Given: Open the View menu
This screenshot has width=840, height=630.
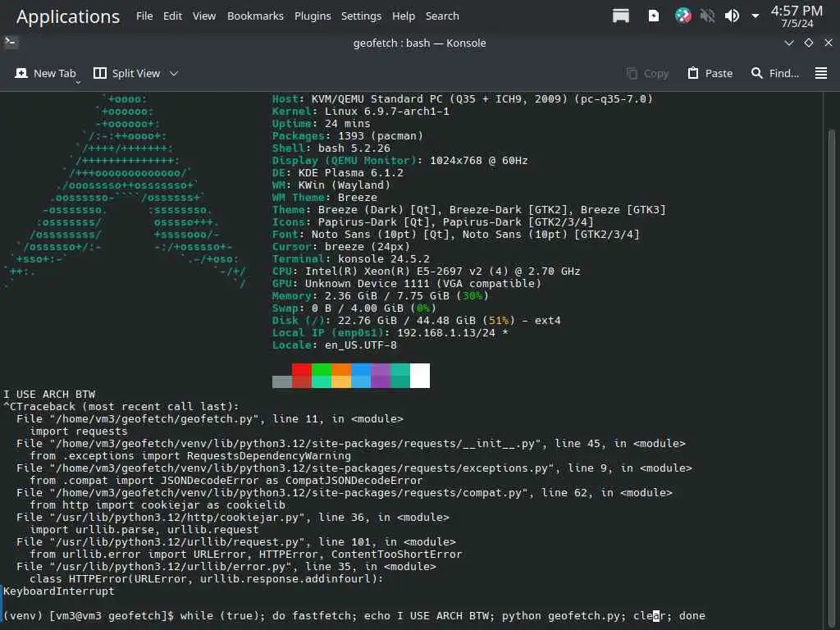Looking at the screenshot, I should (x=204, y=16).
